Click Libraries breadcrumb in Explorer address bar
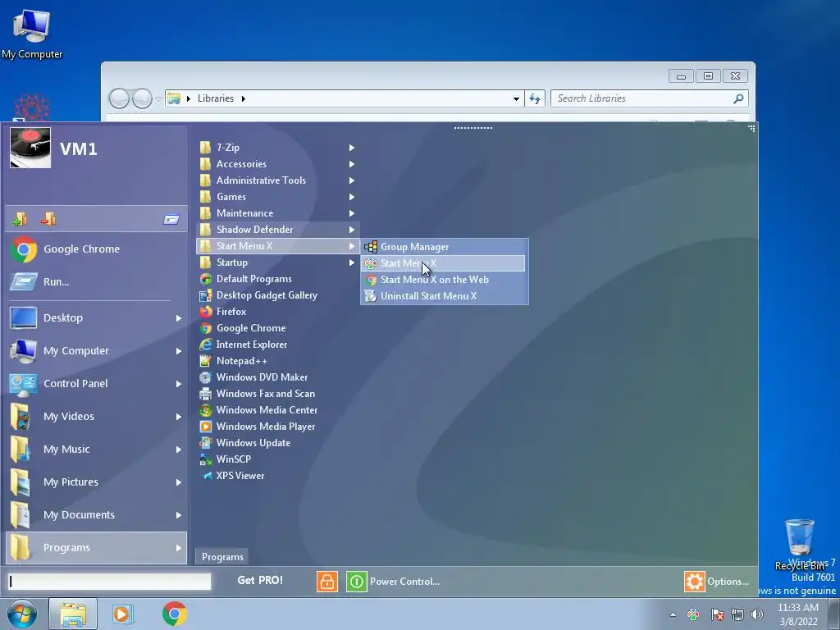The image size is (840, 630). (216, 98)
